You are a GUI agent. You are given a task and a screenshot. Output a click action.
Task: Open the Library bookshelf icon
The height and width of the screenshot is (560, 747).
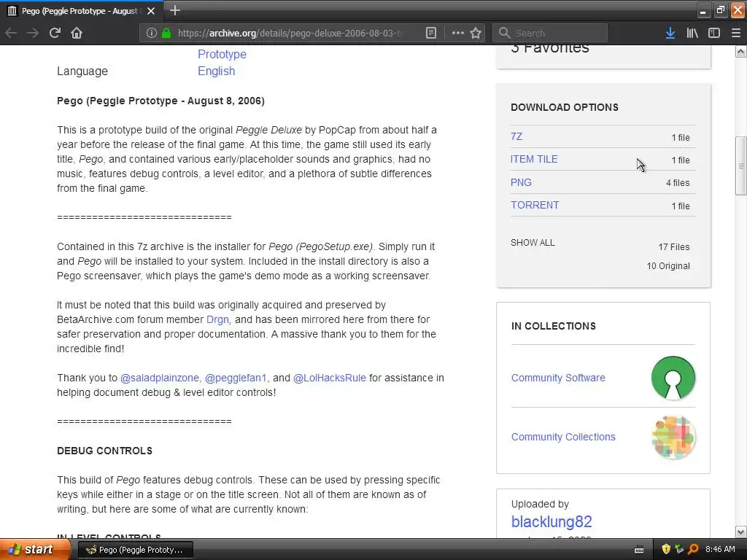click(692, 33)
